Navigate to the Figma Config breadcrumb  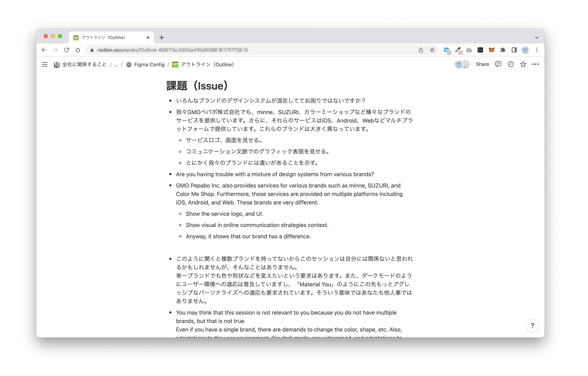145,64
